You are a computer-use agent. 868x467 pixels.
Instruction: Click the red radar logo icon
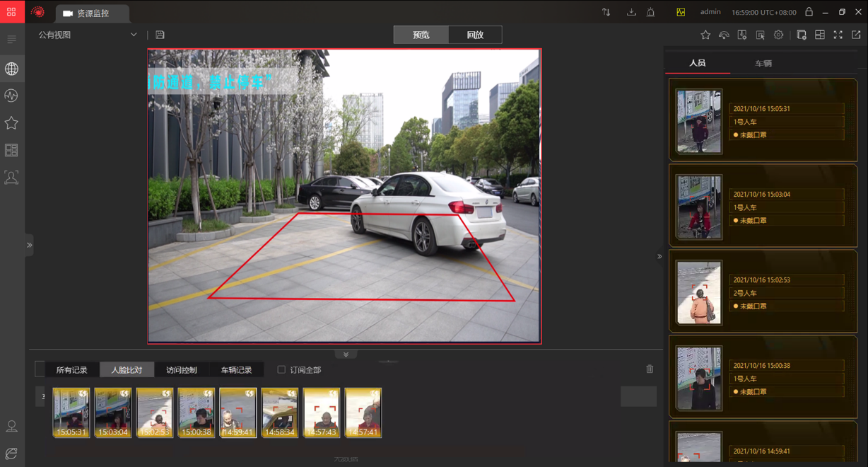(x=38, y=12)
